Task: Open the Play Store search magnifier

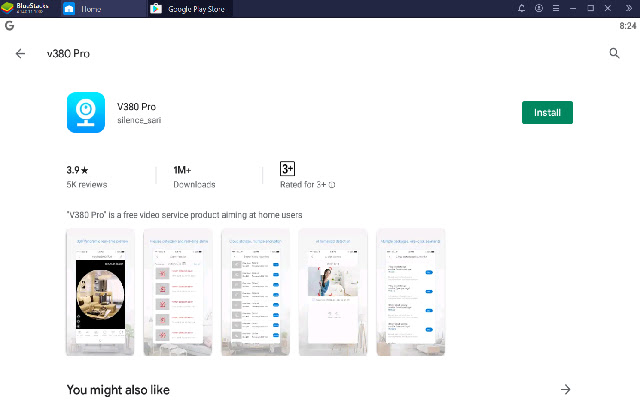Action: [x=614, y=53]
